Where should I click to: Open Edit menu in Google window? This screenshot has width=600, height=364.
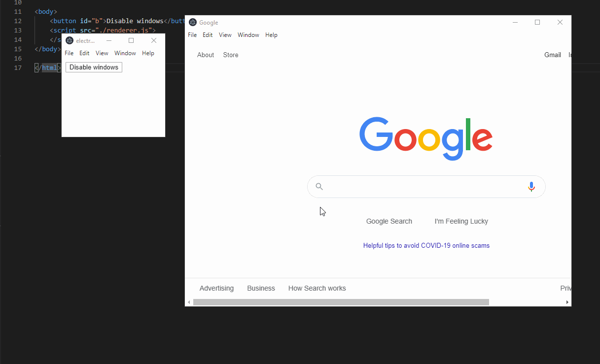pos(208,35)
